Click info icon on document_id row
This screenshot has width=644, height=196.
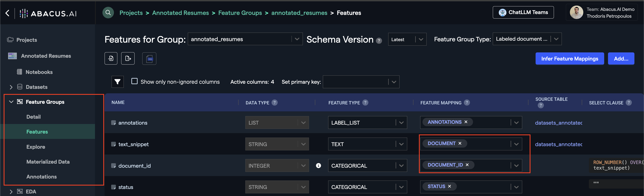[x=318, y=166]
